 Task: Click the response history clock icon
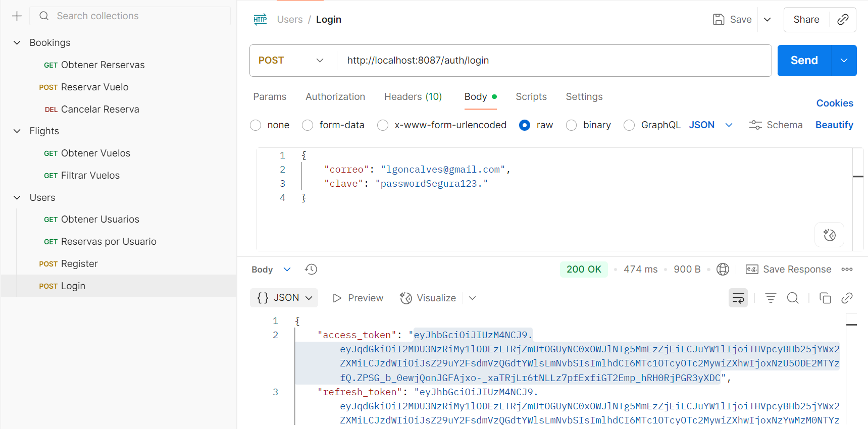311,270
